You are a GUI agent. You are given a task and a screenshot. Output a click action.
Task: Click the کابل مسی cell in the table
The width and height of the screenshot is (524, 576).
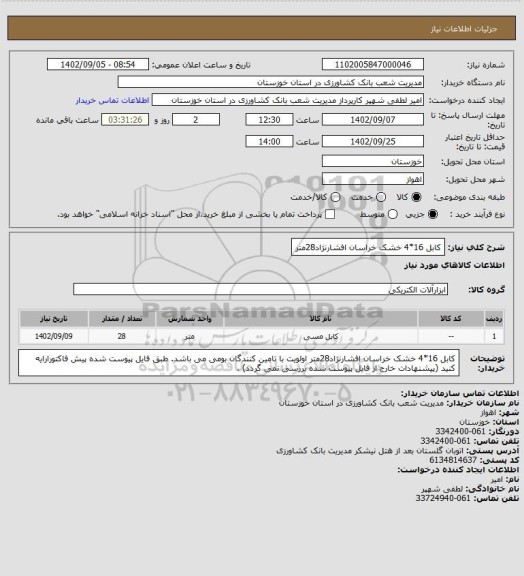point(320,336)
